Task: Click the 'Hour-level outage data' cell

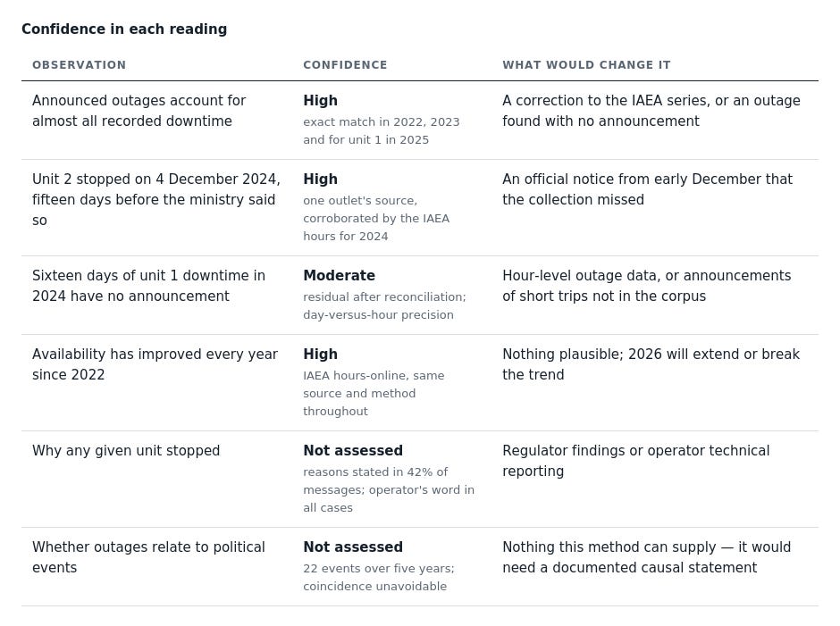Action: pos(647,286)
